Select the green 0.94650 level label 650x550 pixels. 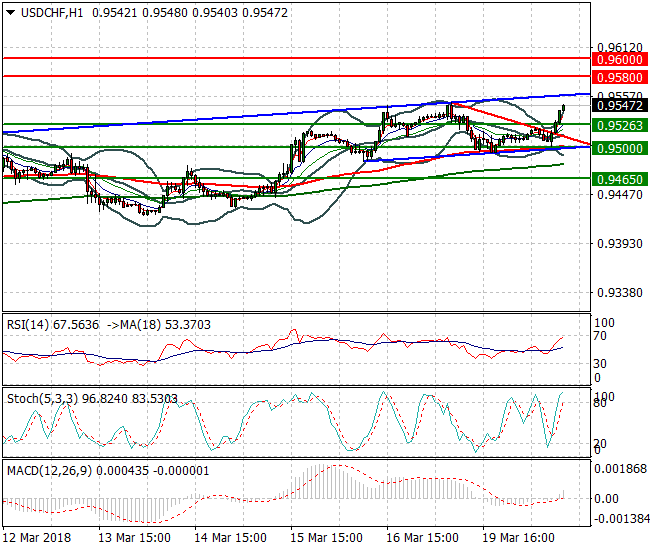(620, 179)
